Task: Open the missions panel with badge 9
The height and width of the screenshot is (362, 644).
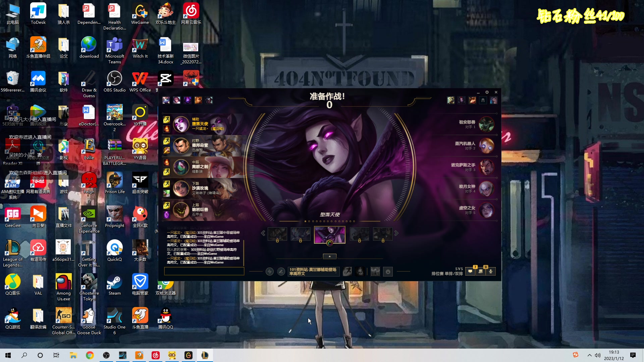Action: point(481,271)
